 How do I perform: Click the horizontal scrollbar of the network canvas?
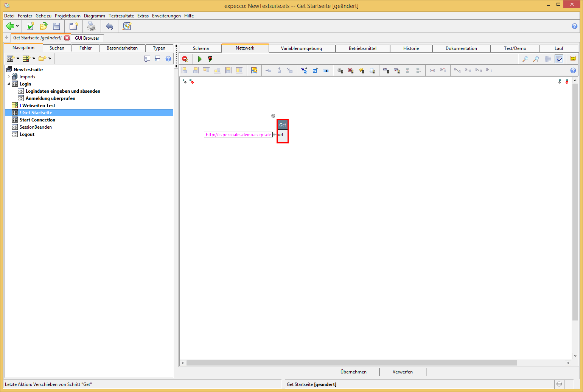351,363
